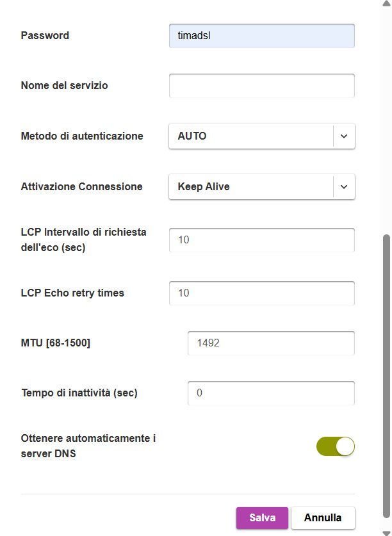Click the chevron arrow beside AUTO

344,136
